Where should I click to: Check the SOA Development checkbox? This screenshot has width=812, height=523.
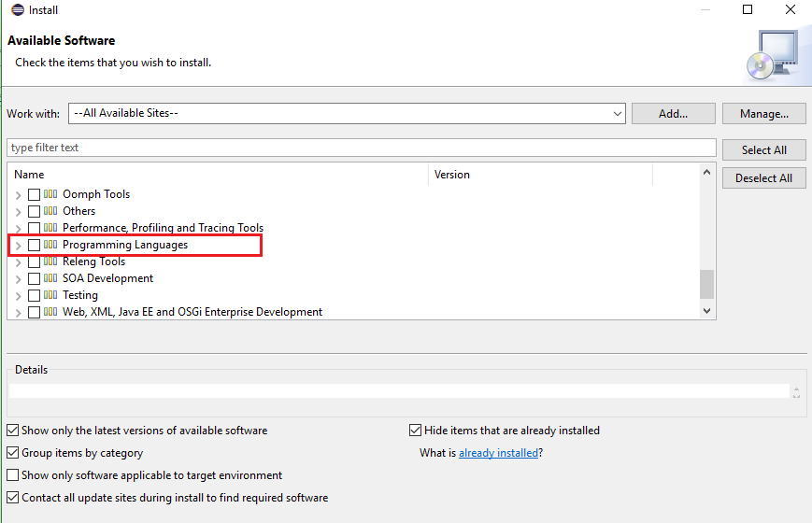[34, 278]
